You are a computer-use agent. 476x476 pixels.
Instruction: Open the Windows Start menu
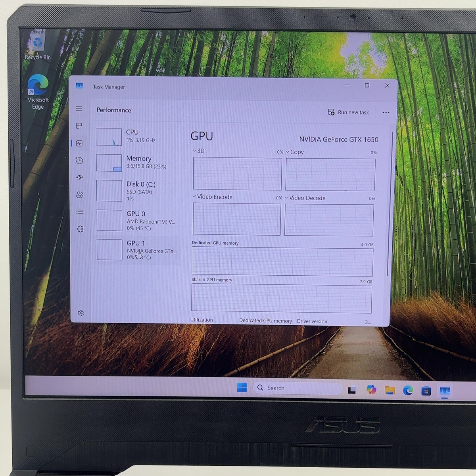click(x=242, y=388)
